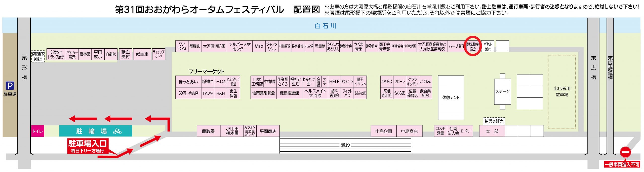This screenshot has width=644, height=172.
Task: Click the 健康推進課 booth
Action: [x=289, y=93]
